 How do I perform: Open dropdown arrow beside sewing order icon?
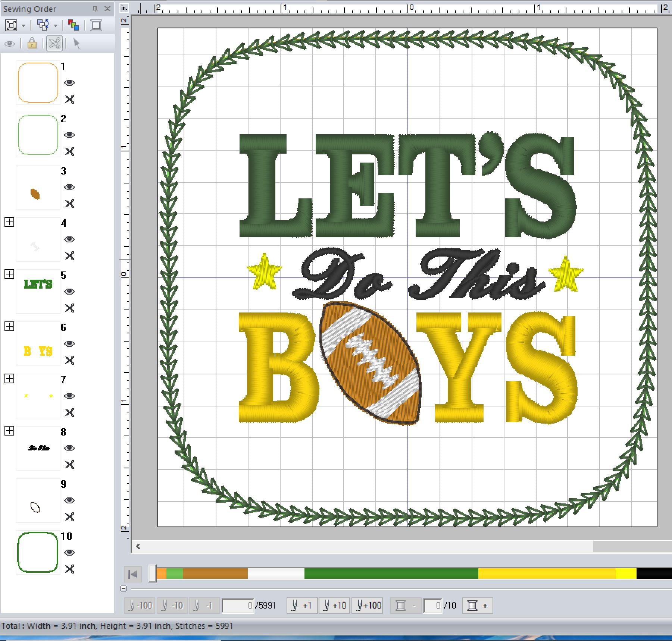point(56,26)
